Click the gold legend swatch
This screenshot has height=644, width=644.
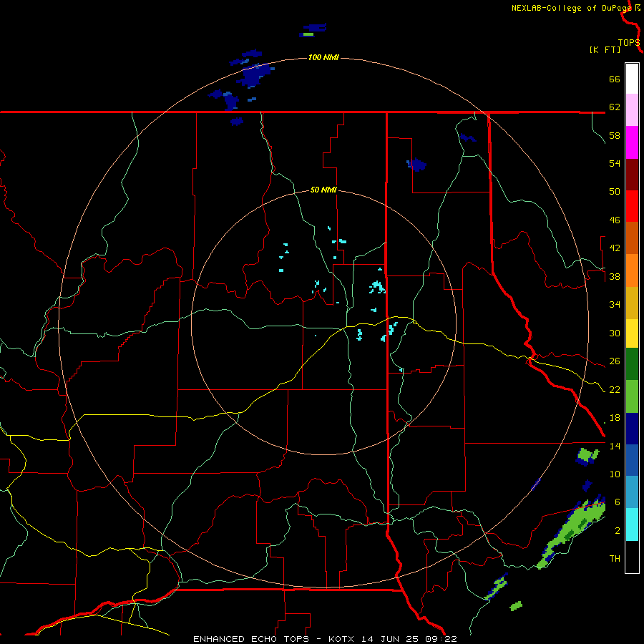point(632,303)
